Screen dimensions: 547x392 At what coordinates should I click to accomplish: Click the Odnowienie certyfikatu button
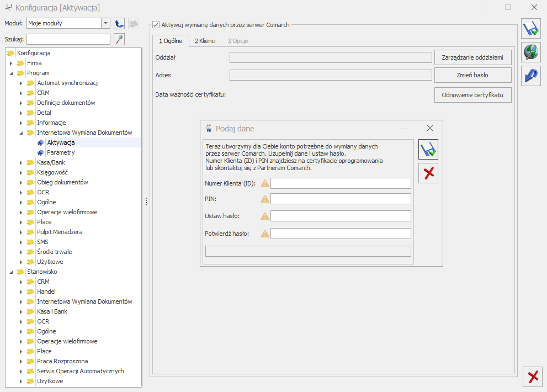pyautogui.click(x=472, y=95)
